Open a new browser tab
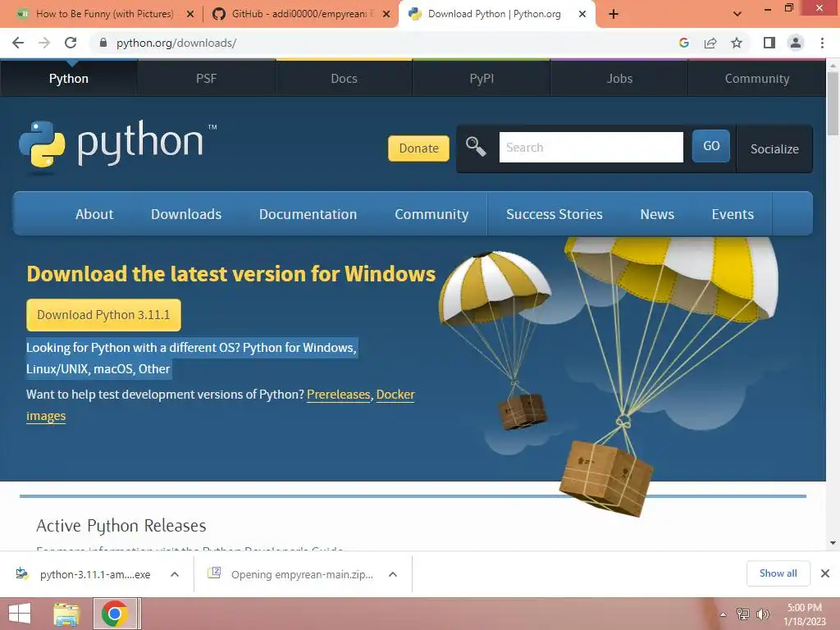 pos(614,14)
